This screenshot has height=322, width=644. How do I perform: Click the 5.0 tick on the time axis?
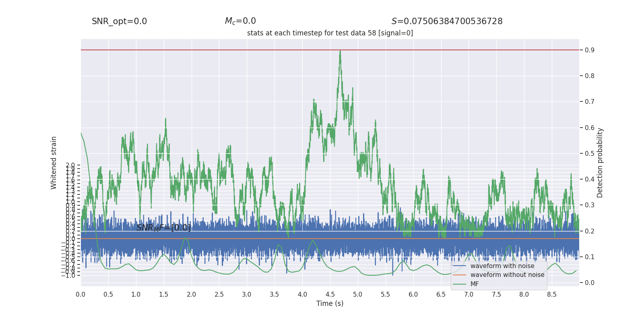(x=358, y=295)
